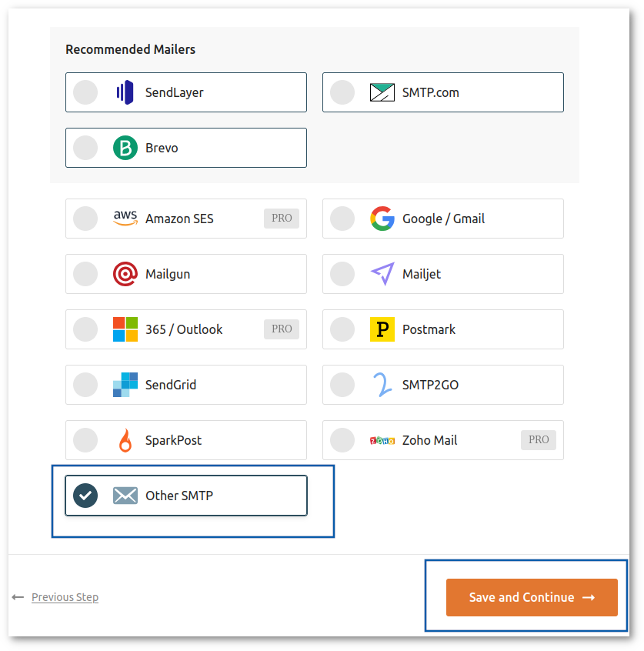Select the SendLayer radio button
The image size is (644, 651).
[85, 92]
